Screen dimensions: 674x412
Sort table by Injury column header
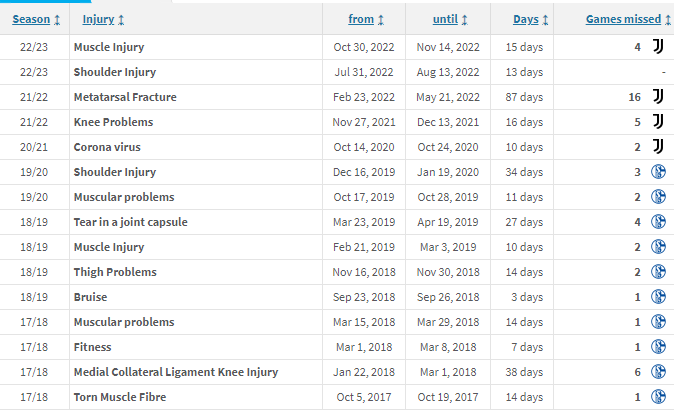[98, 19]
